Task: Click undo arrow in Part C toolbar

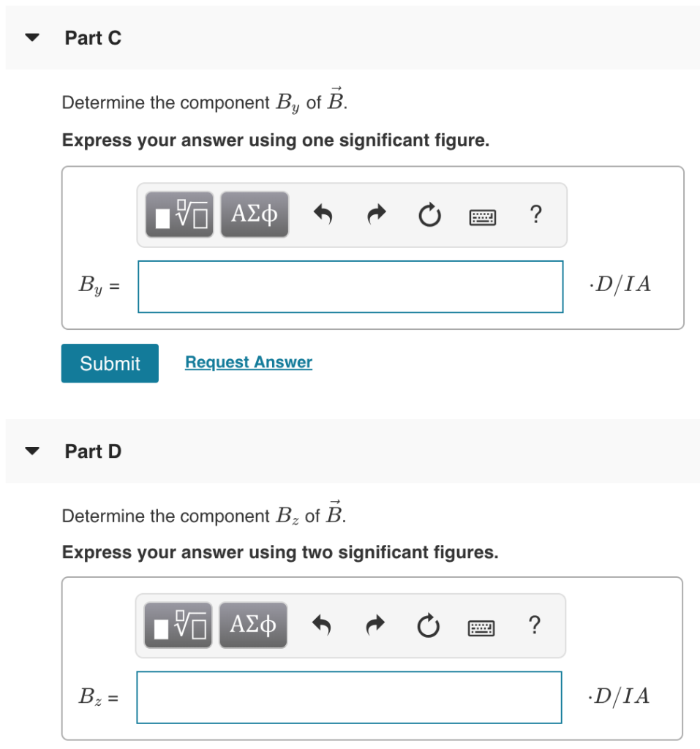Action: click(x=324, y=215)
